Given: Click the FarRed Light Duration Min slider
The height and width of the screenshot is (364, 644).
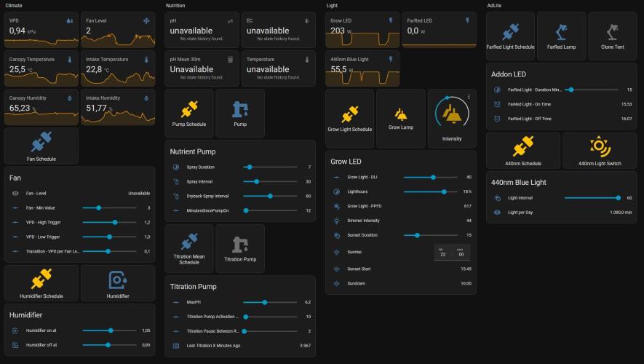Looking at the screenshot, I should click(592, 90).
